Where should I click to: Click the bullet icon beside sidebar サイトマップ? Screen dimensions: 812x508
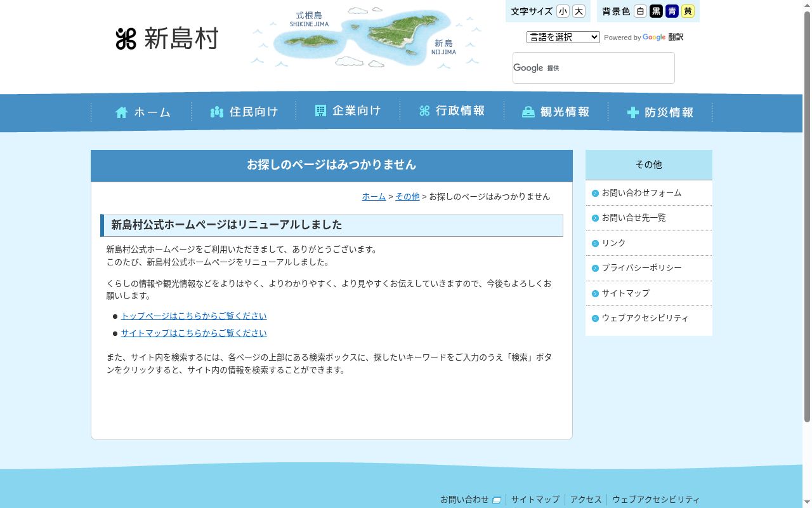[x=595, y=293]
